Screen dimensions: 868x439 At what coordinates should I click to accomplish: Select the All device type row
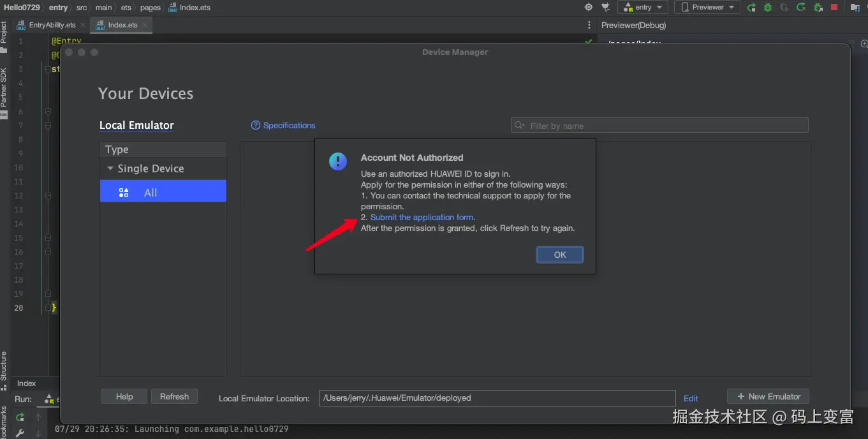[163, 192]
